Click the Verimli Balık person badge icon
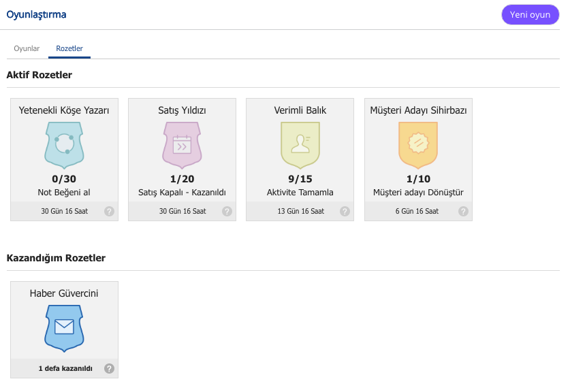Screen dimensions: 570x392 [x=300, y=146]
